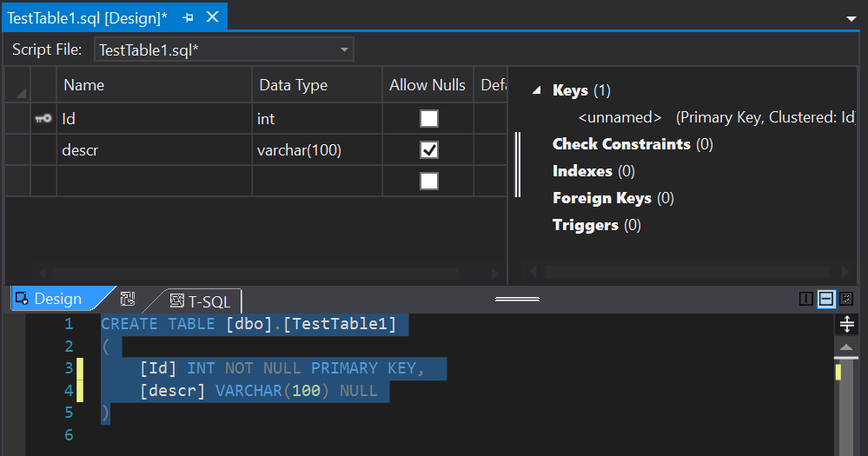Click the swap panes icon between tabs

pos(127,299)
